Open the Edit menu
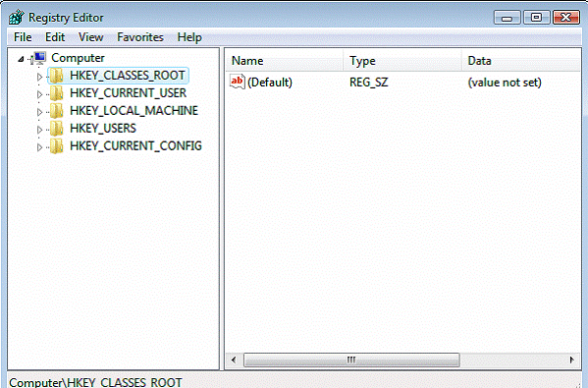This screenshot has height=388, width=588. click(55, 37)
